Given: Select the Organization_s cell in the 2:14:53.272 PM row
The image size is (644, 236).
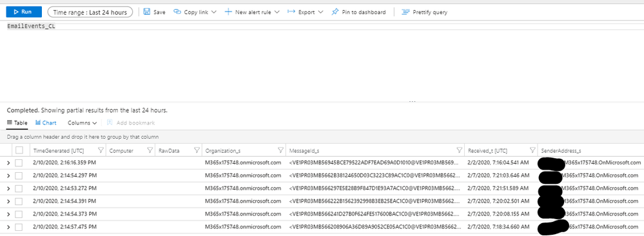Looking at the screenshot, I should pos(243,188).
